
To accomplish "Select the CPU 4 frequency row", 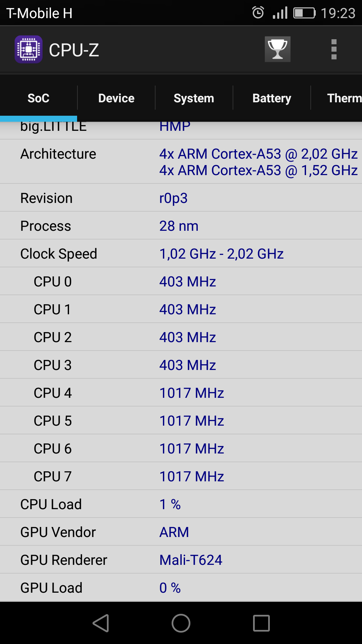I will tap(181, 393).
